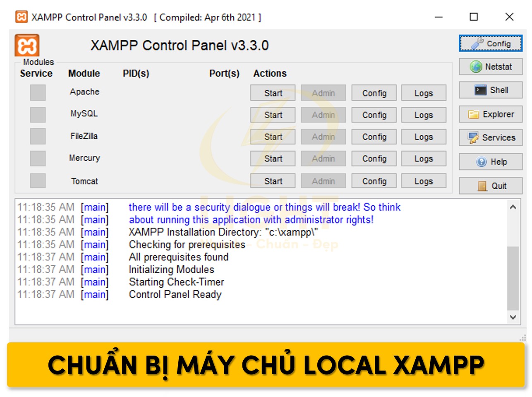The width and height of the screenshot is (532, 397).
Task: Open FileZilla Config menu
Action: point(374,137)
